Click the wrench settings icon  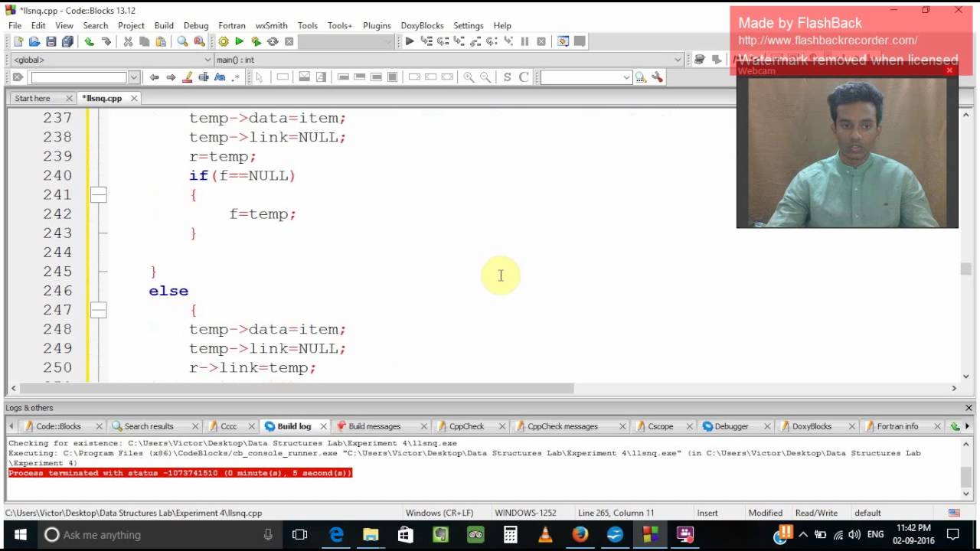(657, 77)
